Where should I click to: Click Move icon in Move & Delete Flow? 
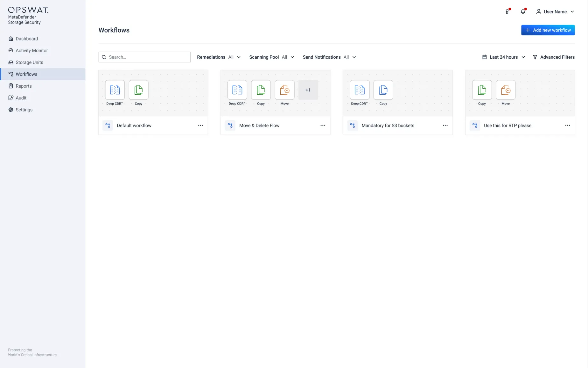tap(284, 90)
